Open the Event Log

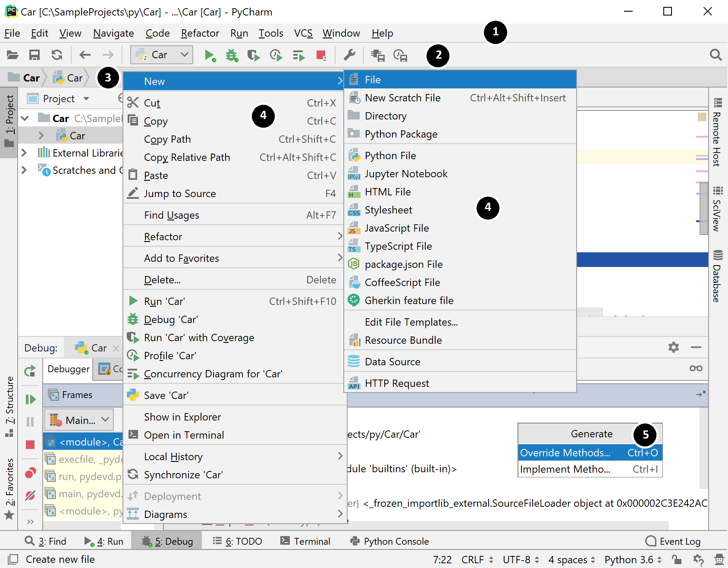(673, 541)
